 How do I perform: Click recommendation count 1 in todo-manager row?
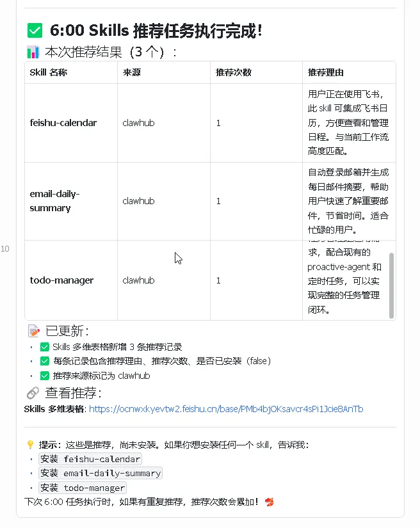pos(218,280)
